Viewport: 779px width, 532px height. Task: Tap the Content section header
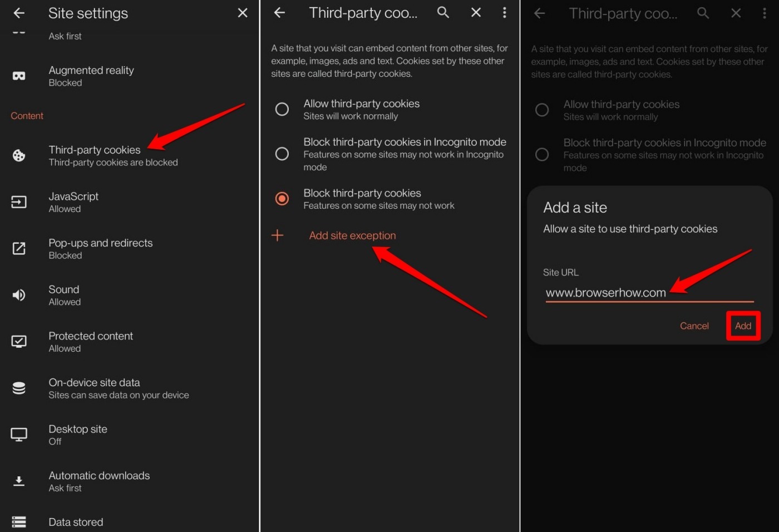pos(27,116)
